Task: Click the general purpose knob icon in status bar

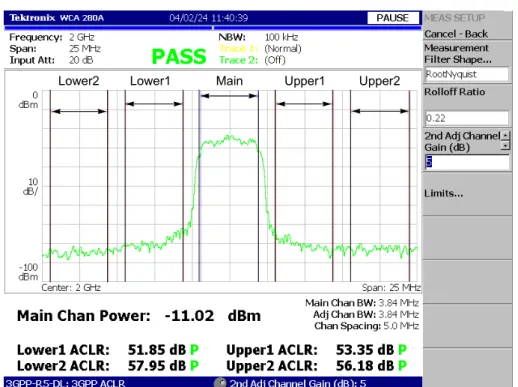Action: click(220, 383)
